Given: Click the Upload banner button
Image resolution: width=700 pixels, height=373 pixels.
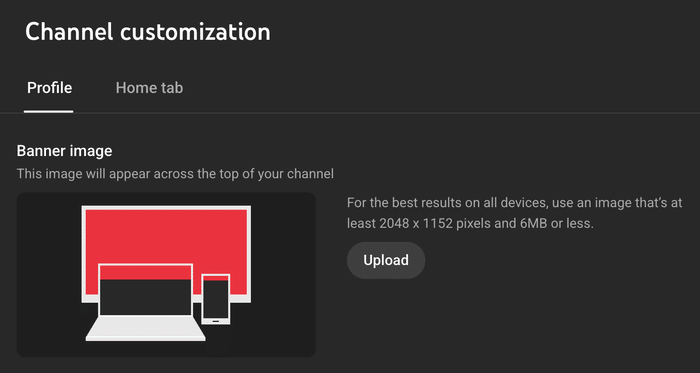Looking at the screenshot, I should pos(386,260).
